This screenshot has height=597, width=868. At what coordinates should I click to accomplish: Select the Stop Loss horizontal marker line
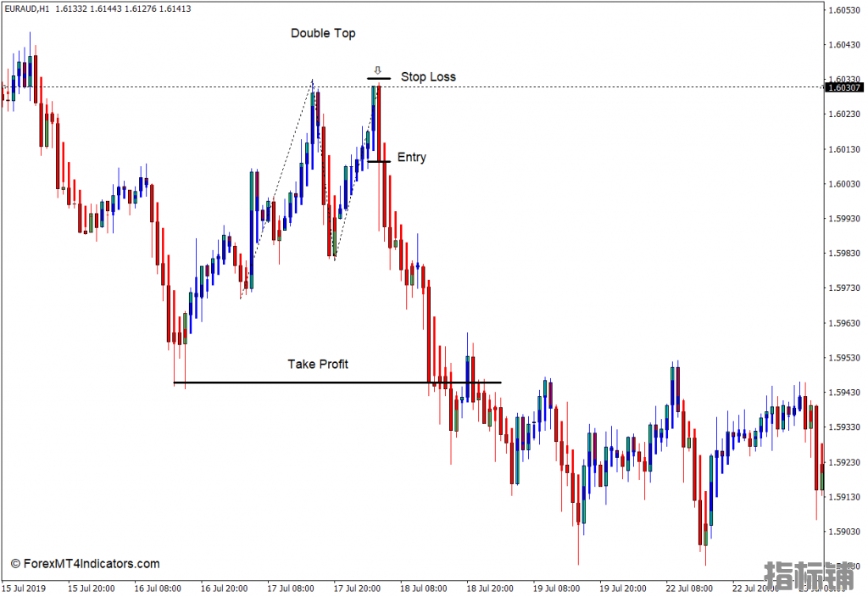point(378,79)
